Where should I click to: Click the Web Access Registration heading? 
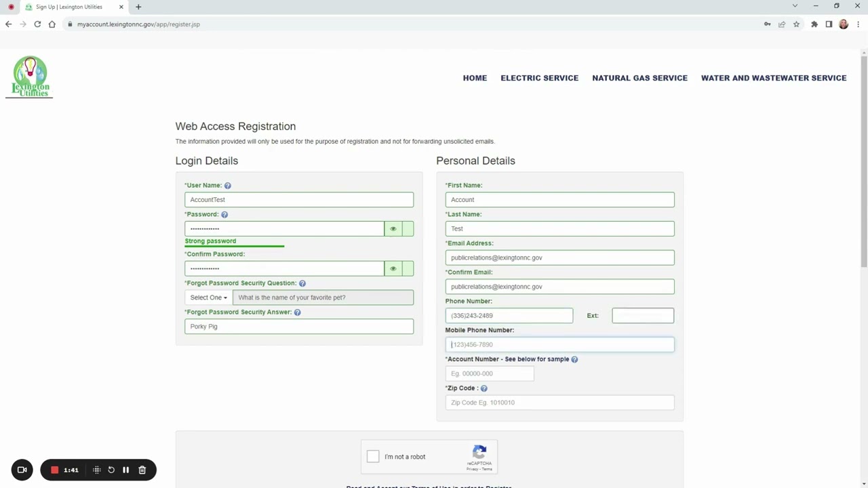tap(235, 127)
